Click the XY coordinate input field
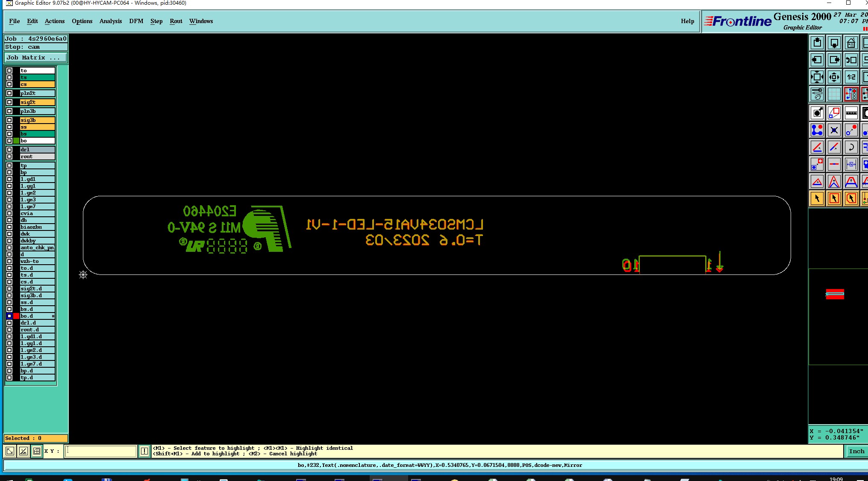868x481 pixels. (x=100, y=451)
